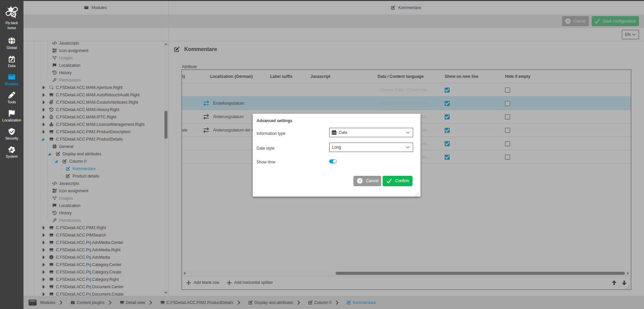
Task: Open the Tools section in the sidebar
Action: [x=11, y=98]
